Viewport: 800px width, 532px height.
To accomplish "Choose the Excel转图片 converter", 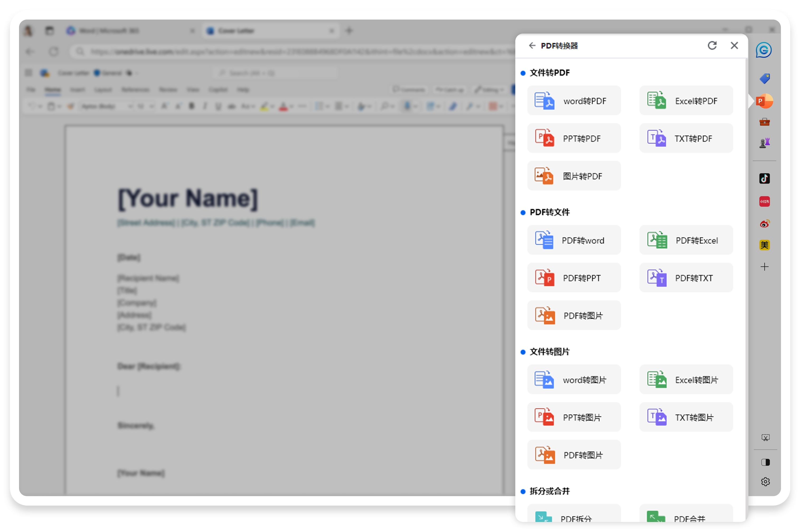I will 686,380.
